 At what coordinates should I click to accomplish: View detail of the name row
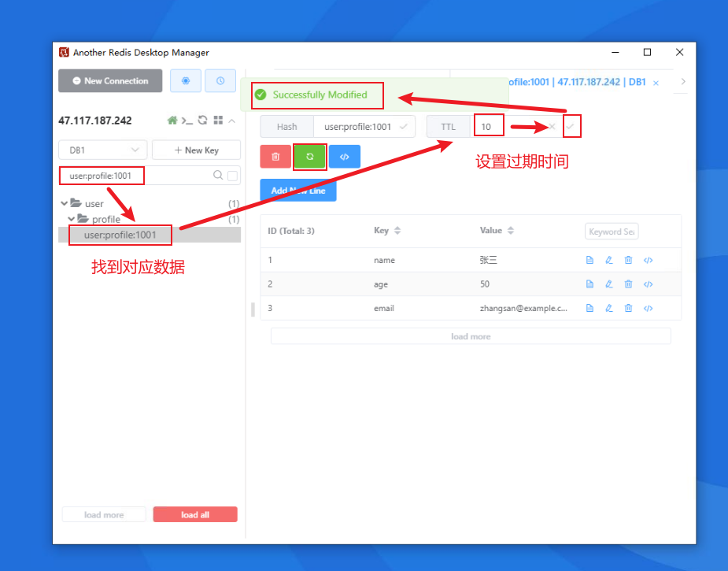589,260
